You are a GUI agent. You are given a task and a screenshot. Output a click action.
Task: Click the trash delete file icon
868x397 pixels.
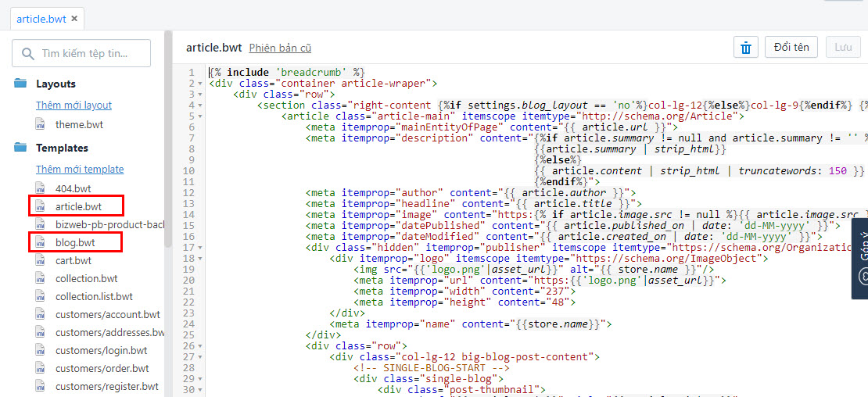coord(746,48)
